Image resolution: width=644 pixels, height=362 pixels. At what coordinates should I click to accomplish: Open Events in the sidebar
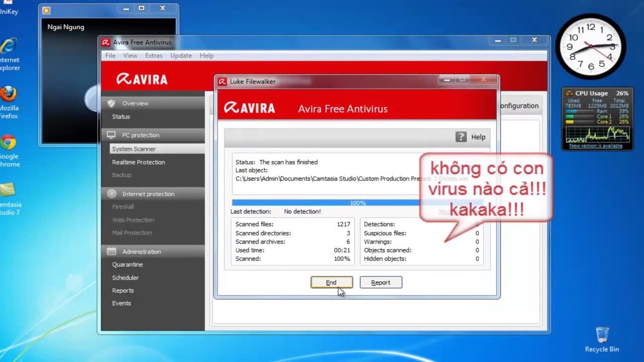[121, 303]
